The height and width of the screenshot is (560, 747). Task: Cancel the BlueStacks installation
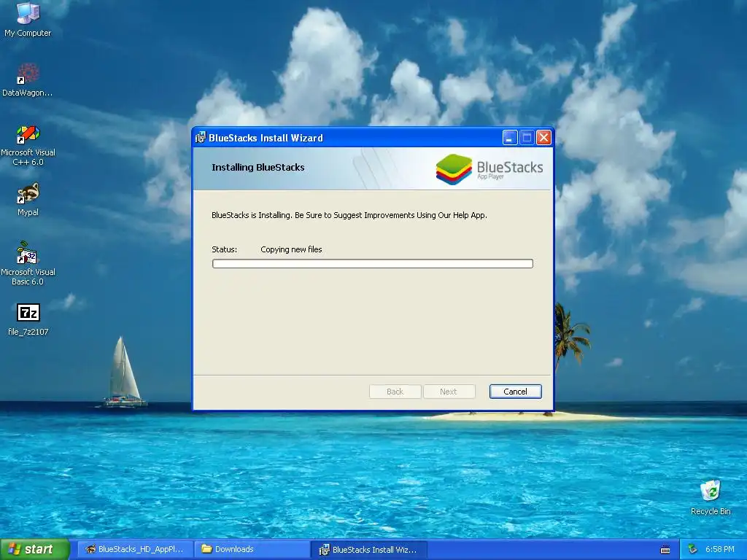point(516,392)
